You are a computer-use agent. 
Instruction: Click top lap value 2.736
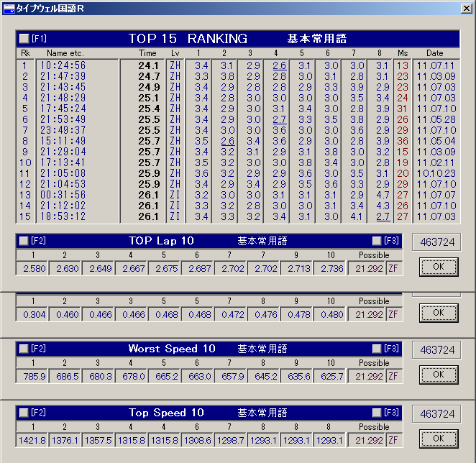click(x=331, y=269)
